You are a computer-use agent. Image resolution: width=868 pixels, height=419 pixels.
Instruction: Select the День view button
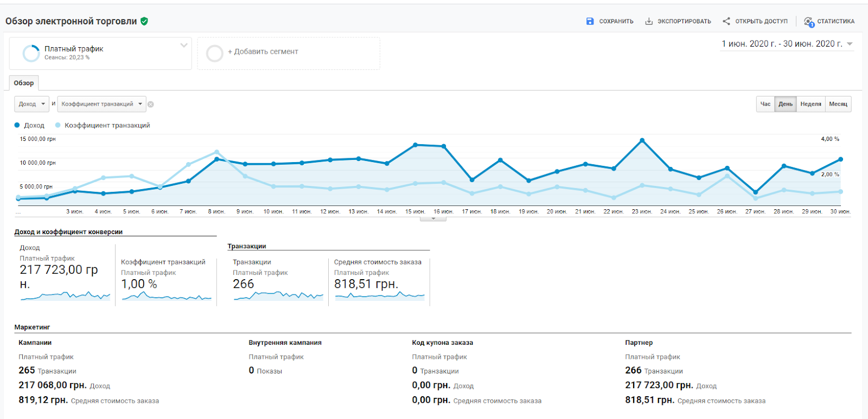point(785,104)
